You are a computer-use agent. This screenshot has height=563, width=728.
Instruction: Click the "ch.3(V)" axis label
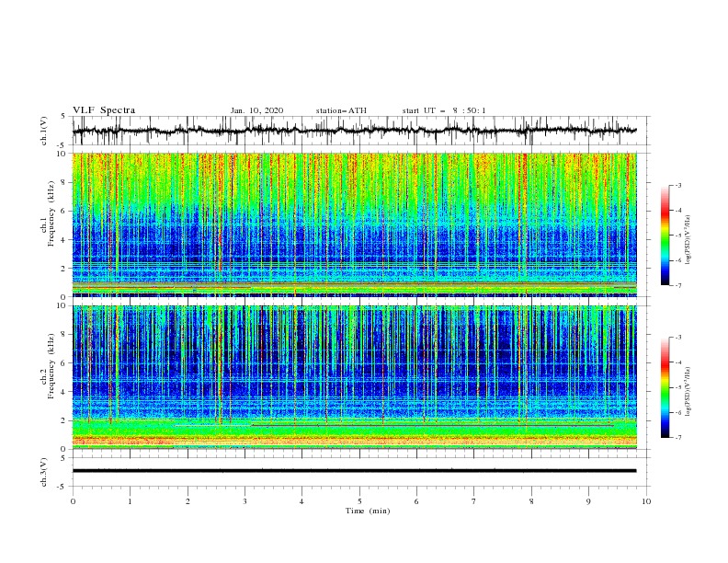(44, 472)
